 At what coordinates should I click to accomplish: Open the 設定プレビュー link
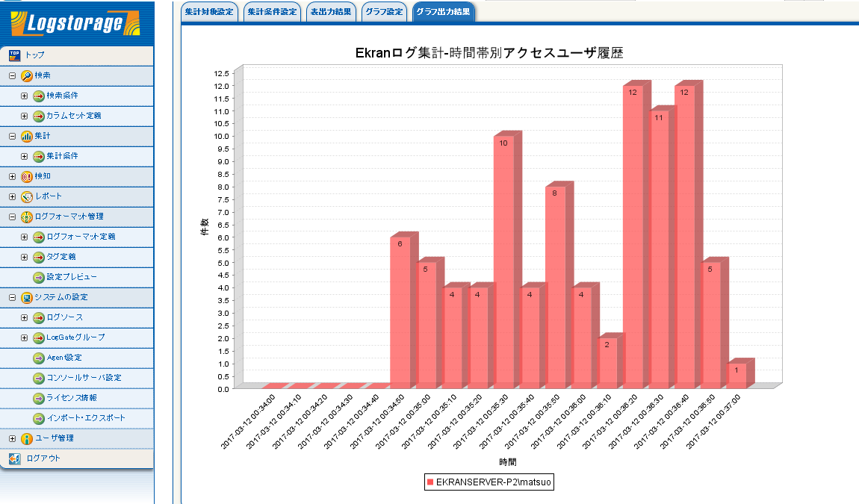tap(72, 277)
